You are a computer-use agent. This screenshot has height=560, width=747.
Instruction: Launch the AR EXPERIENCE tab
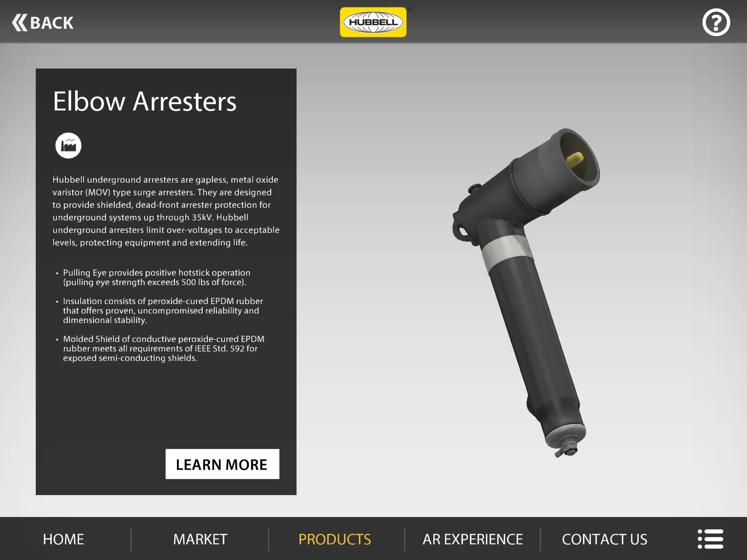tap(473, 539)
